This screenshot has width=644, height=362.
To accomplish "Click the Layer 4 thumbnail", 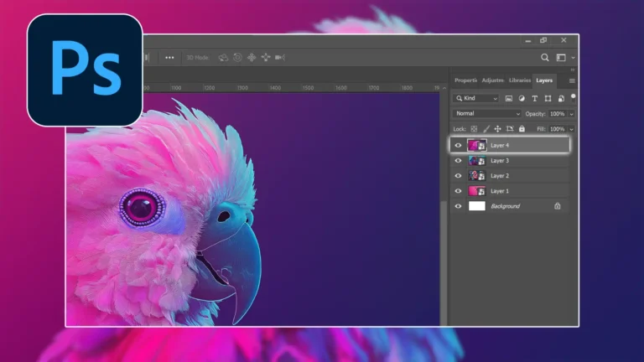I will pyautogui.click(x=477, y=145).
